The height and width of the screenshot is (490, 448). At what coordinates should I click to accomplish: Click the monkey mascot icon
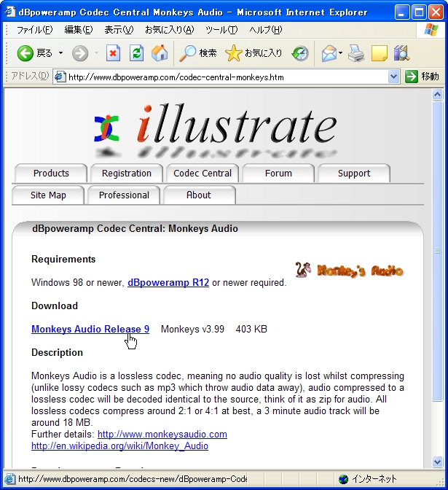coord(303,270)
